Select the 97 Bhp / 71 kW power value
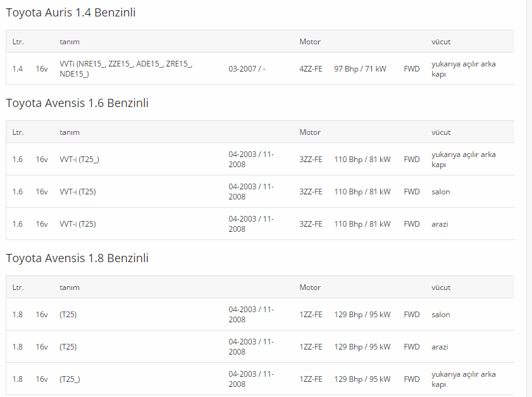This screenshot has height=397, width=532. pos(360,69)
